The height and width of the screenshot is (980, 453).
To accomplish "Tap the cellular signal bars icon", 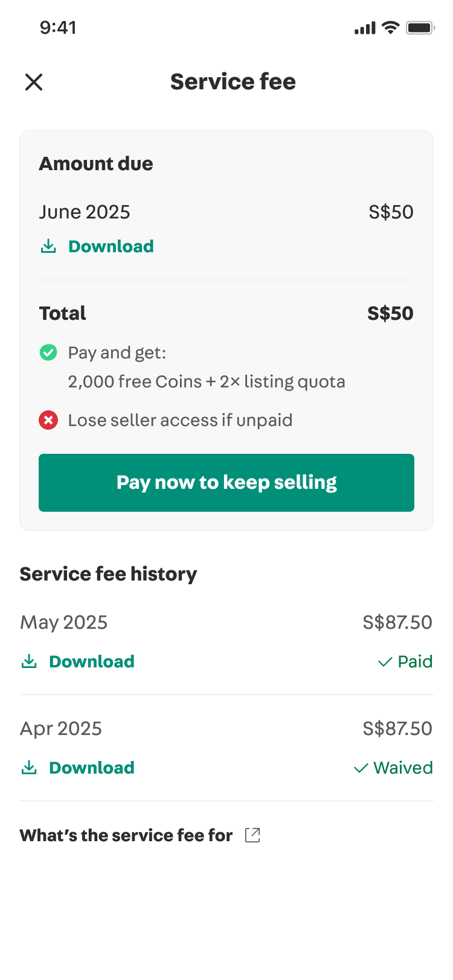I will pos(365,28).
